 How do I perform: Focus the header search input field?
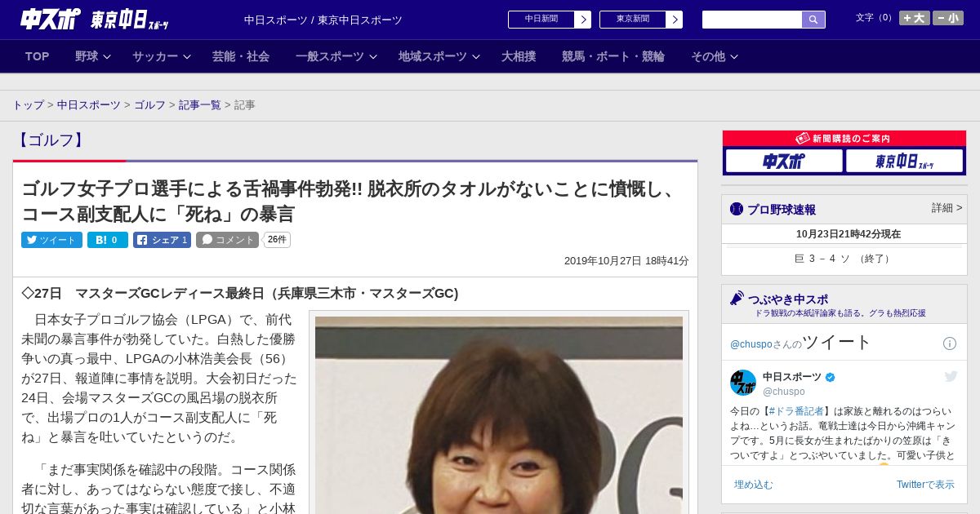pos(752,20)
